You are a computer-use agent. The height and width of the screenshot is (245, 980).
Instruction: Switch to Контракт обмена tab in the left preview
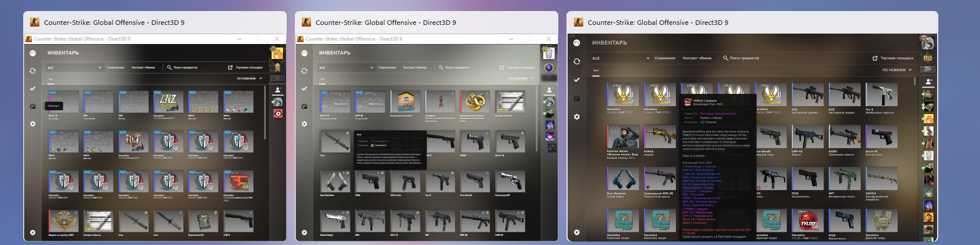[x=143, y=68]
